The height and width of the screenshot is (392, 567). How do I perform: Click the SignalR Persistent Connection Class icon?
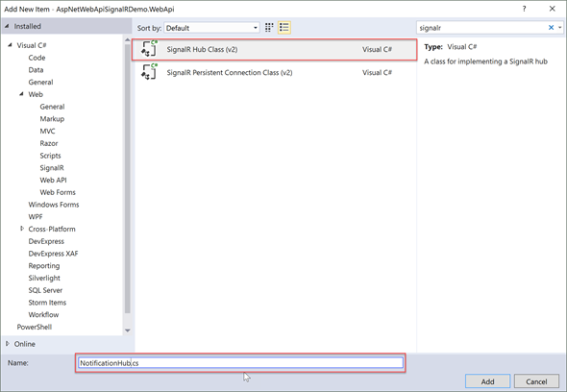coord(149,72)
